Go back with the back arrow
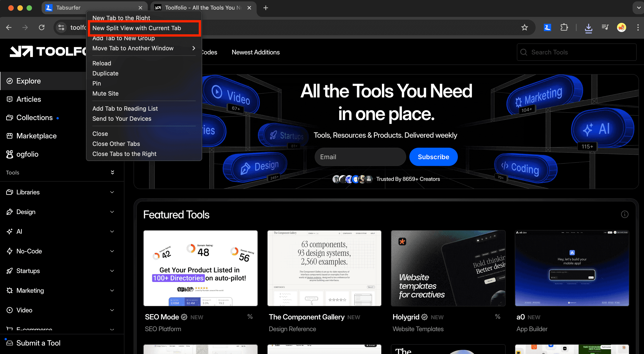Viewport: 644px width, 354px height. tap(9, 27)
